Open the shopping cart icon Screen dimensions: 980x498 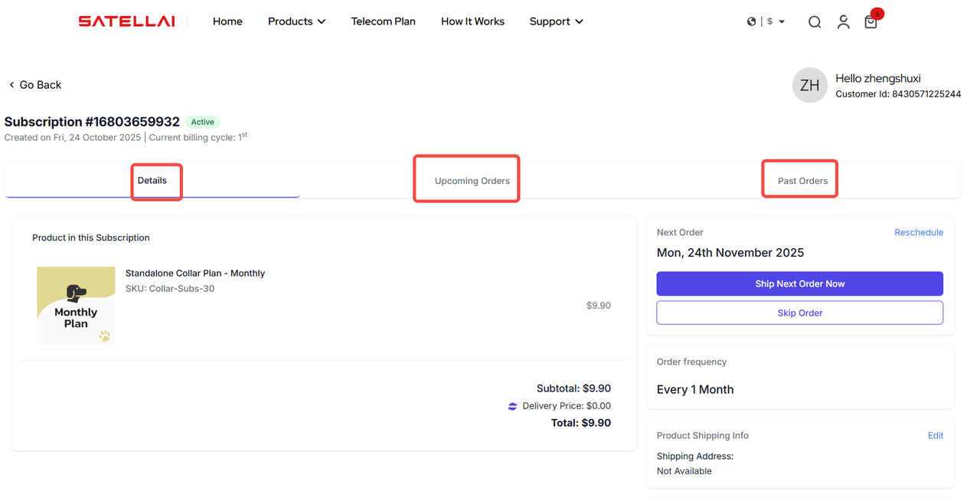click(x=871, y=22)
